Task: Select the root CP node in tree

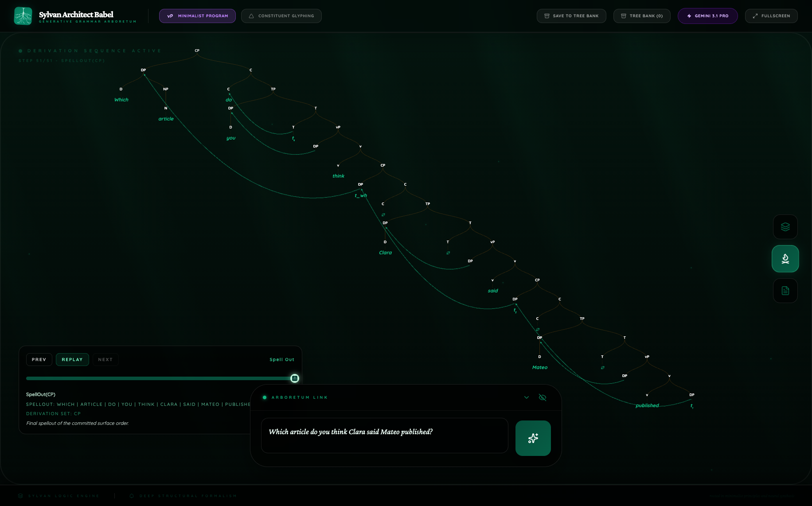Action: [197, 51]
